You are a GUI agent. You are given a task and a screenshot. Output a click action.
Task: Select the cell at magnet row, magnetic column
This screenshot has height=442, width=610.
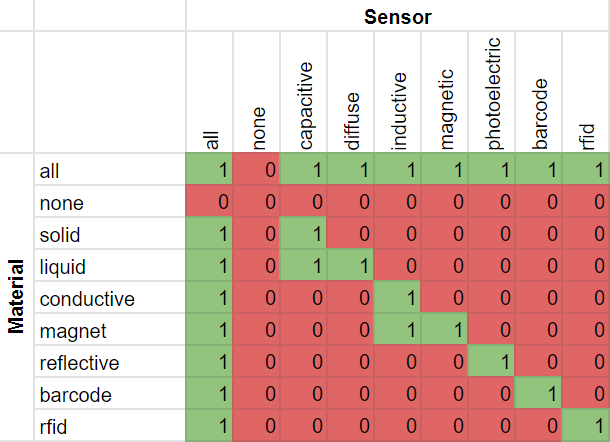[x=446, y=331]
